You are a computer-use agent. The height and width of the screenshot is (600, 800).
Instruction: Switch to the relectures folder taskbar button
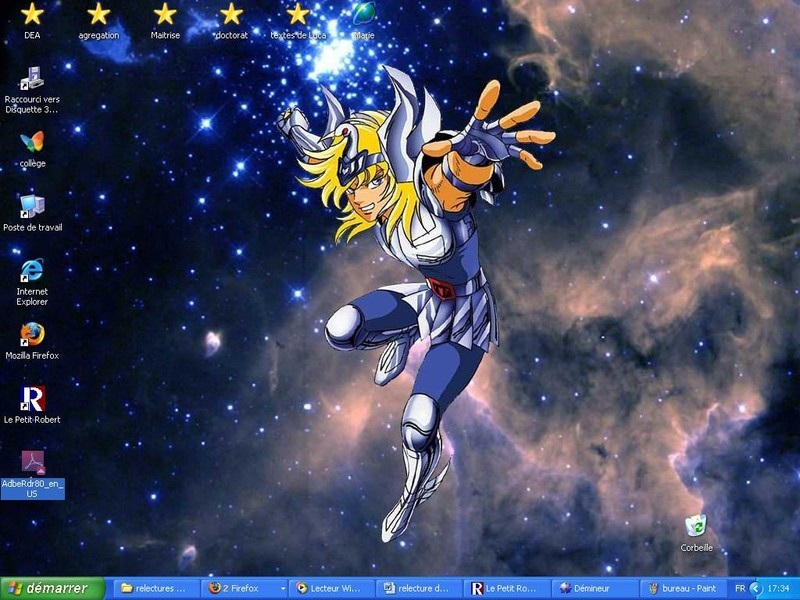(x=157, y=588)
